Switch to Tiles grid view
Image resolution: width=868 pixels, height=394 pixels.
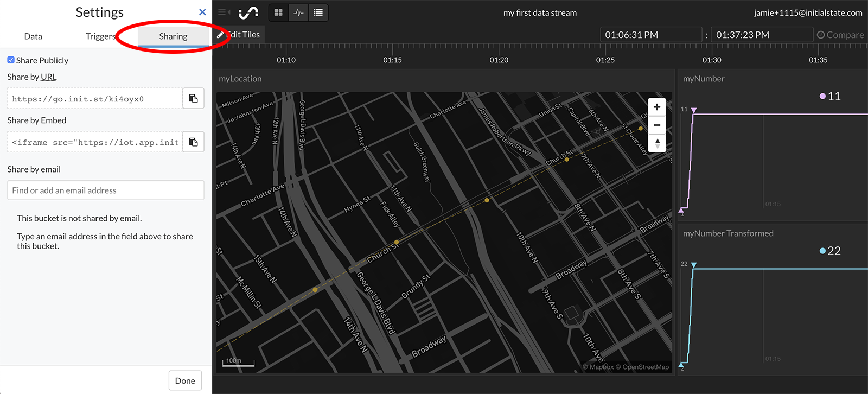(x=278, y=12)
